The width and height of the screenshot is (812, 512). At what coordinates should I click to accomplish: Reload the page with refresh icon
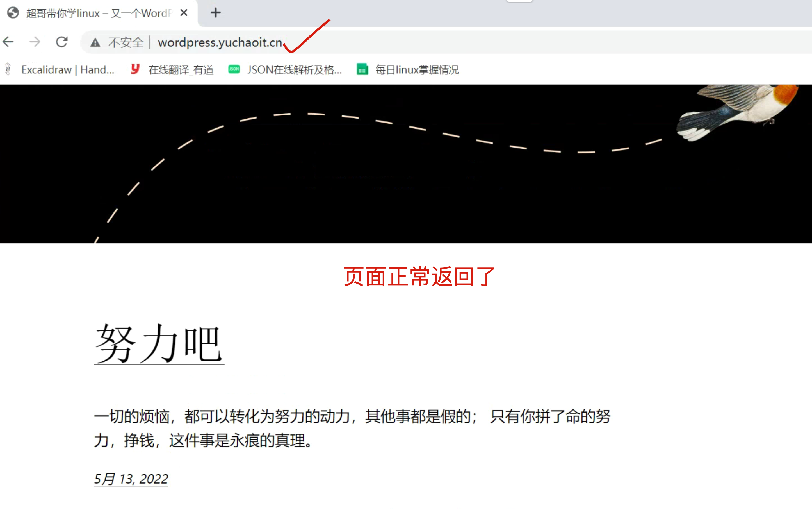pyautogui.click(x=62, y=42)
